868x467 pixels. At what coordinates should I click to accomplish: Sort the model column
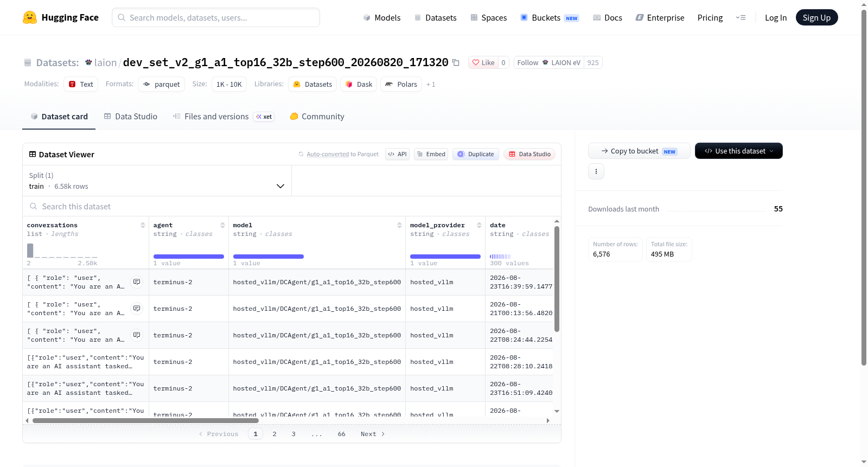399,225
